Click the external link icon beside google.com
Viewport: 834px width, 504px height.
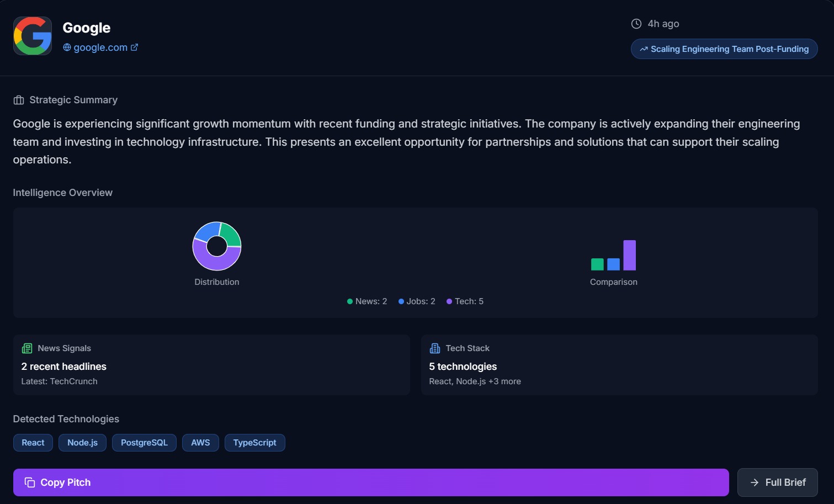134,47
